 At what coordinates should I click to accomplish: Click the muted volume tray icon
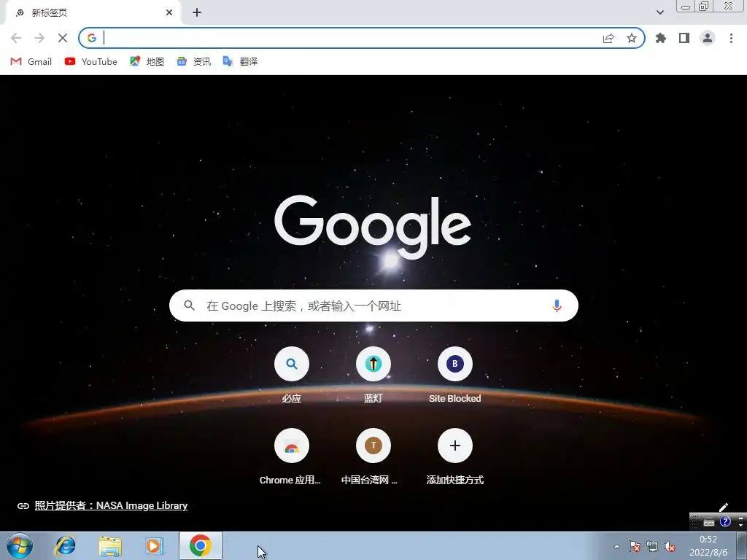pos(670,546)
